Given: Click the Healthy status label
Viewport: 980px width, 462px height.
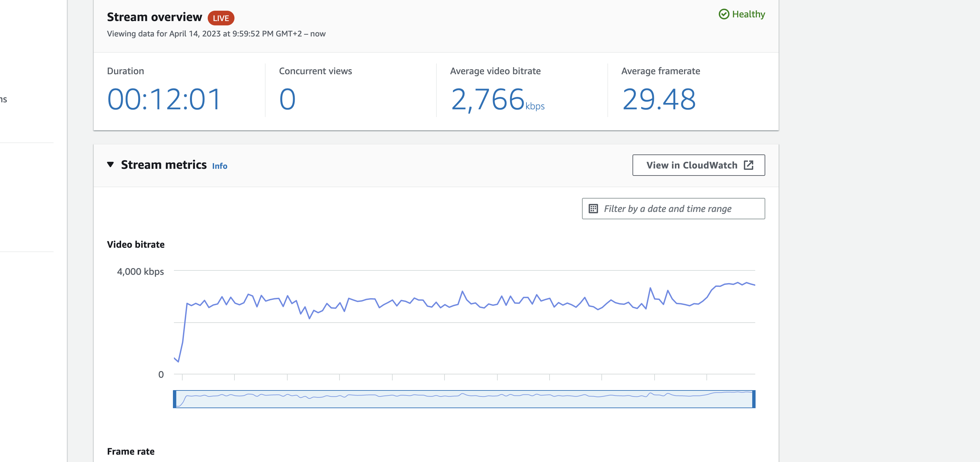Looking at the screenshot, I should [748, 14].
